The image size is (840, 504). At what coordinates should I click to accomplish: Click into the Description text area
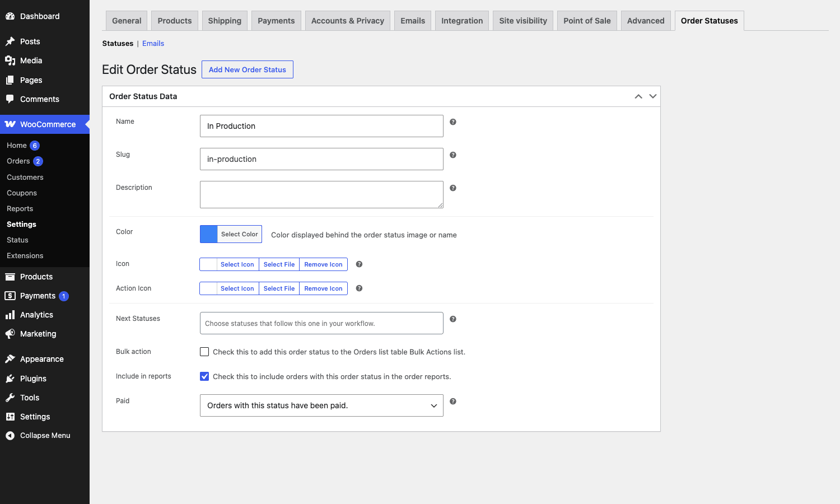321,194
